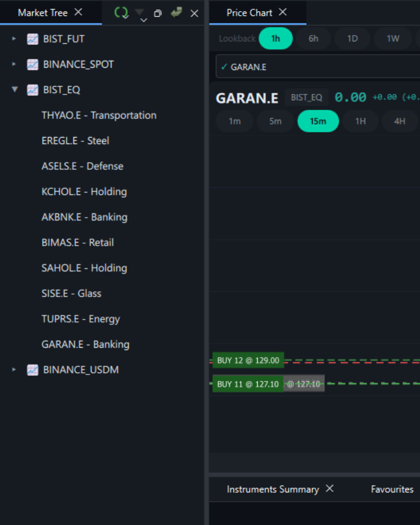The height and width of the screenshot is (525, 420).
Task: Select GARAN.E - Banking in the tree
Action: click(x=85, y=345)
